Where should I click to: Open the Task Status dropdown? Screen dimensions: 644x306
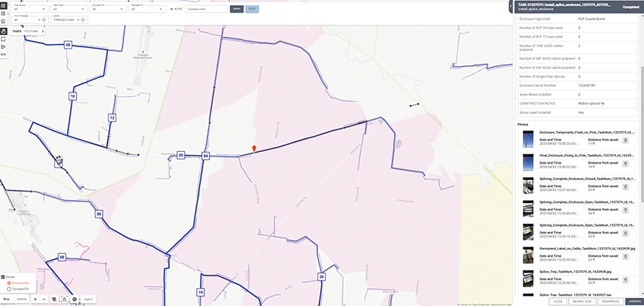[30, 10]
